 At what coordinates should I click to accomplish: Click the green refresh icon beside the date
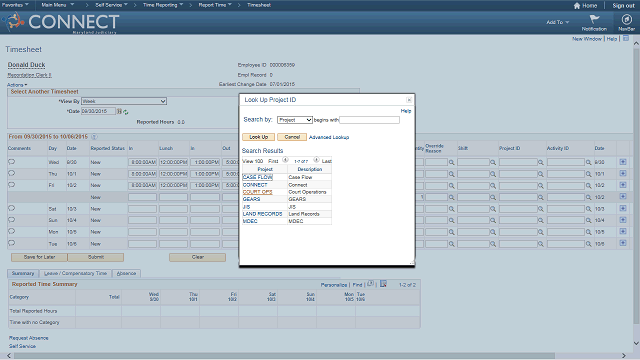pyautogui.click(x=126, y=112)
